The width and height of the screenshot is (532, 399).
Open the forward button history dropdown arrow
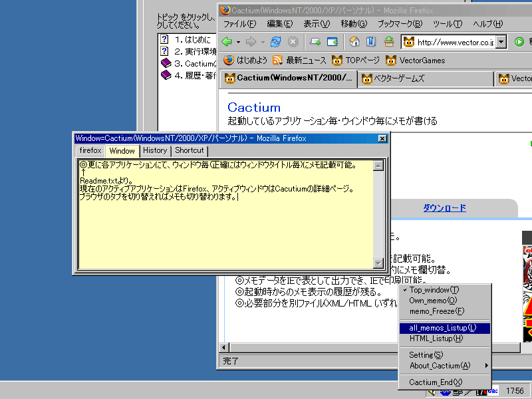click(263, 42)
